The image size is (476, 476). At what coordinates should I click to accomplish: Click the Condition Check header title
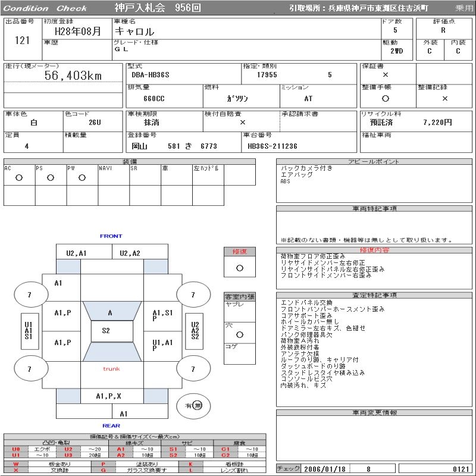click(x=45, y=8)
